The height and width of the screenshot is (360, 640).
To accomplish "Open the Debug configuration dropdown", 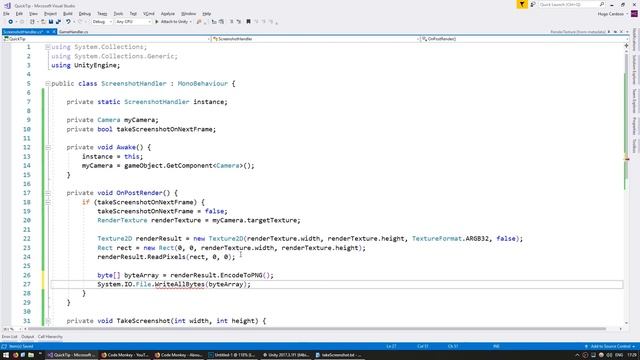I will 102,22.
